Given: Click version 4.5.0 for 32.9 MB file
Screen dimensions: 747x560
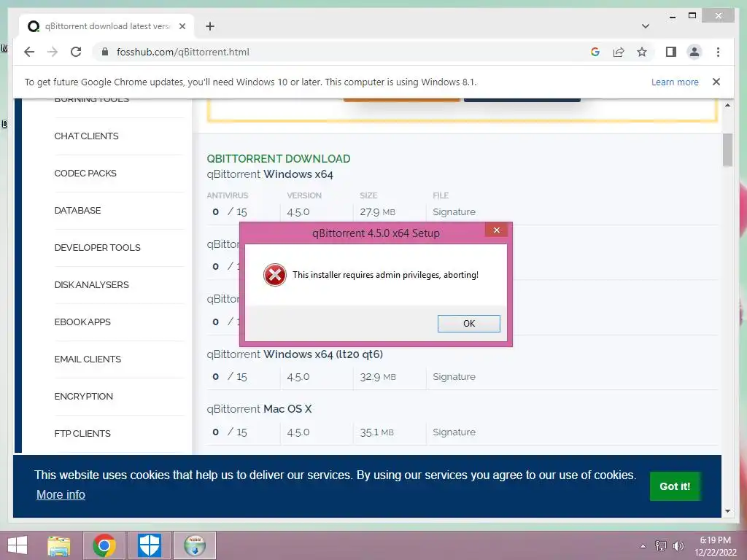Looking at the screenshot, I should point(298,377).
